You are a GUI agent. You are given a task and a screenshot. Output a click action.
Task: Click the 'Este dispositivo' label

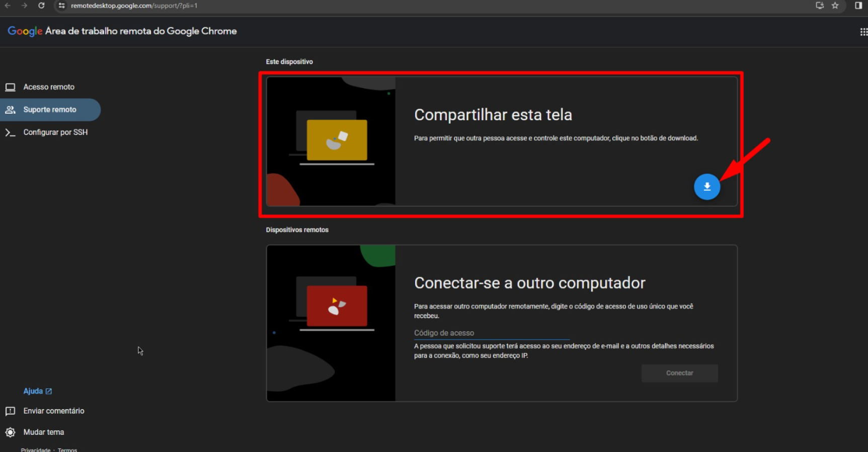click(x=289, y=62)
